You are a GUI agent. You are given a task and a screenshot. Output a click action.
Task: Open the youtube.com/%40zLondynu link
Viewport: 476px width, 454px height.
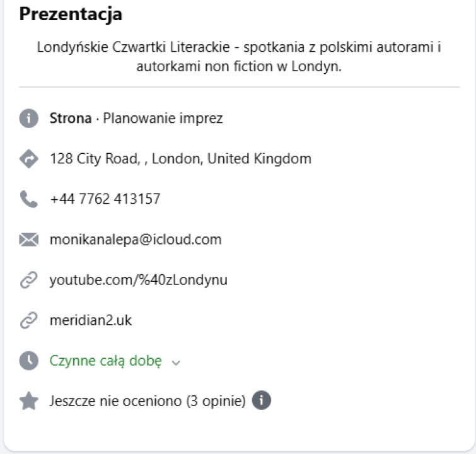pos(138,280)
